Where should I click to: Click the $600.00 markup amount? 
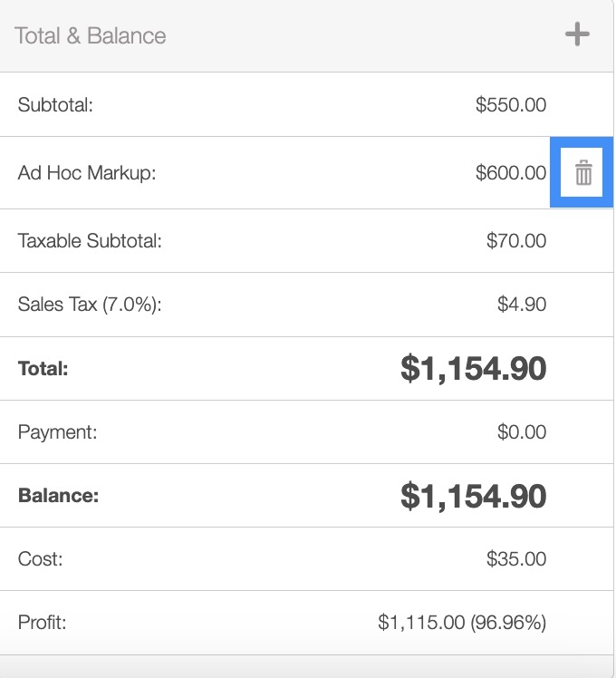pyautogui.click(x=511, y=173)
